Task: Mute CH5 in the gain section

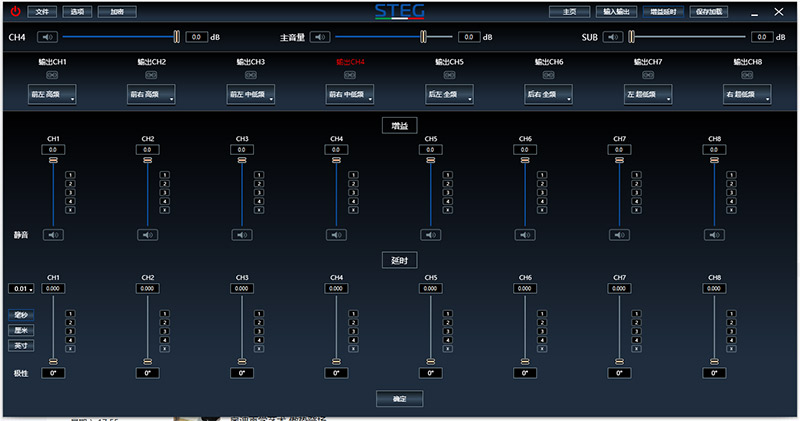Action: [431, 235]
